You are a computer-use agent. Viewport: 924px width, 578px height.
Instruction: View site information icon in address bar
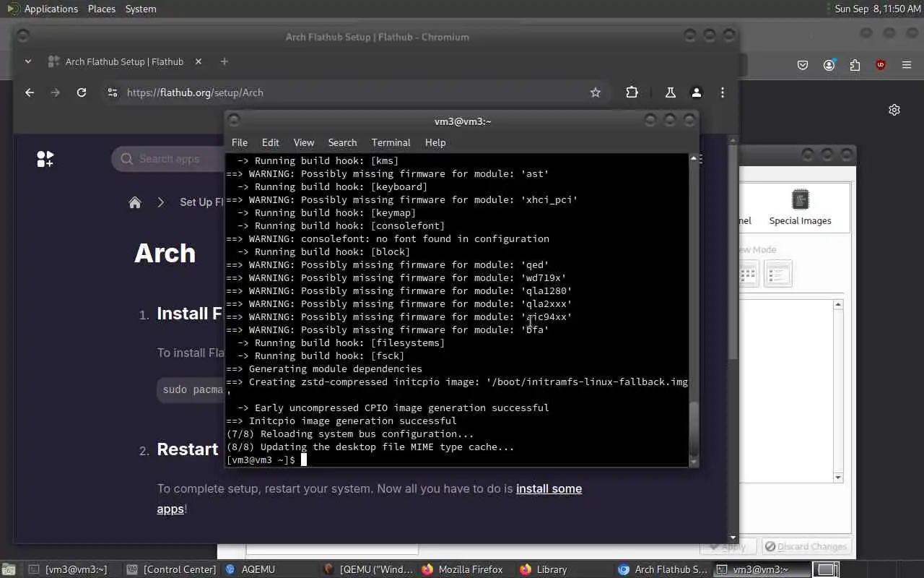point(112,92)
